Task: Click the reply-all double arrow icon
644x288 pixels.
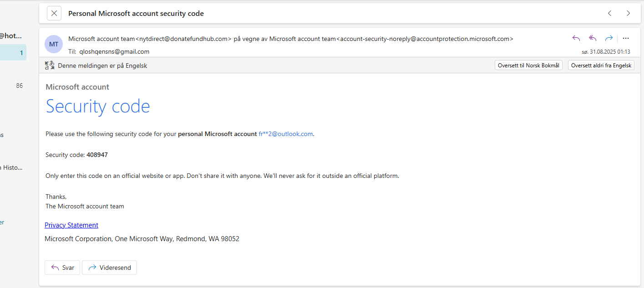Action: click(593, 38)
